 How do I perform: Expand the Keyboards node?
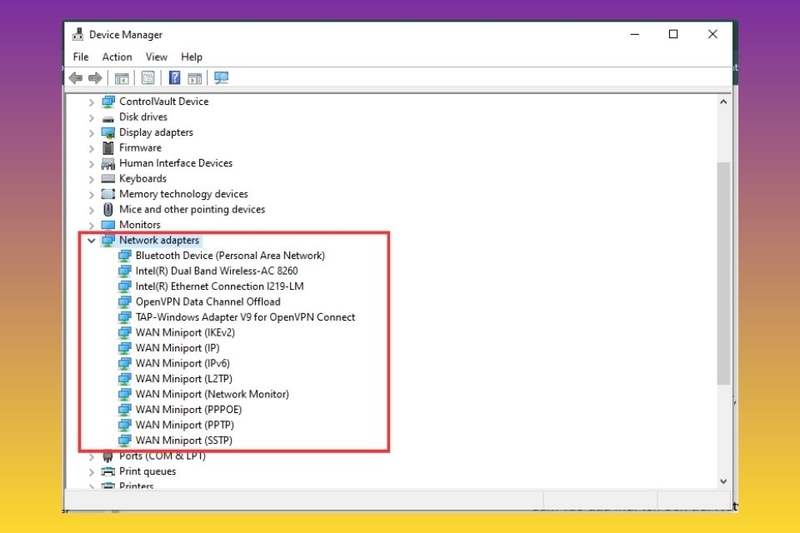(x=91, y=179)
